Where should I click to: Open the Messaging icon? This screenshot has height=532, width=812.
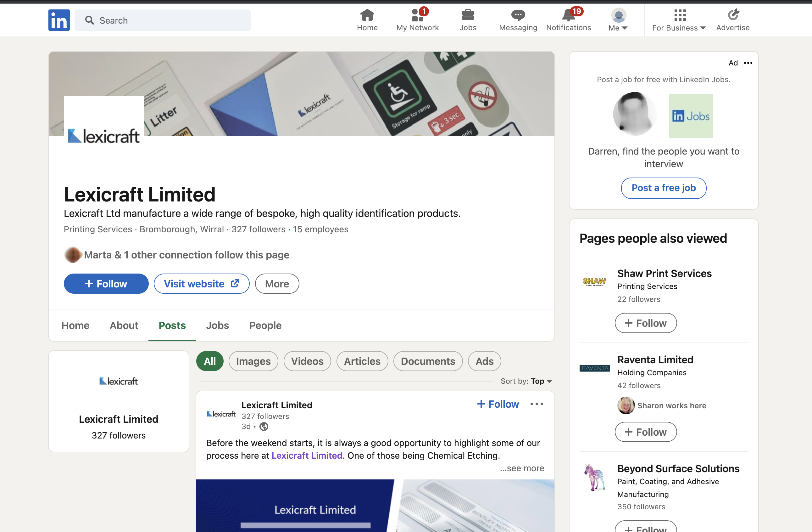[x=518, y=15]
